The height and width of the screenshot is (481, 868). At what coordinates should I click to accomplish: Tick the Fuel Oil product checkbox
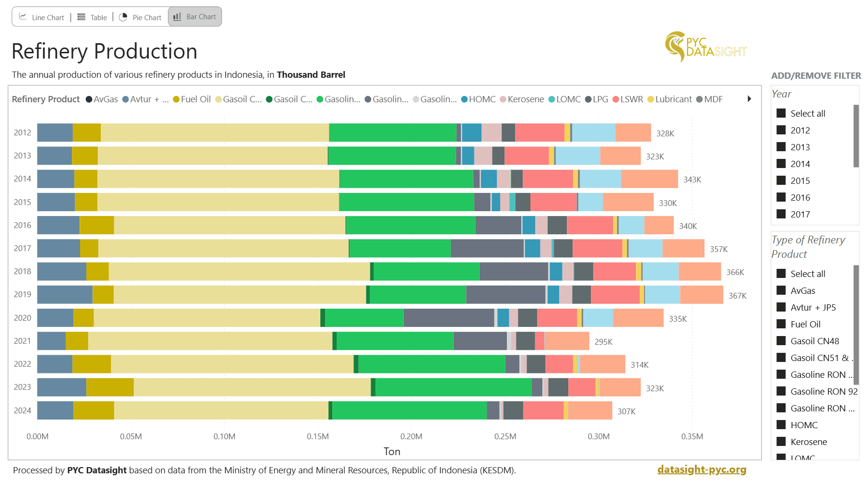781,324
